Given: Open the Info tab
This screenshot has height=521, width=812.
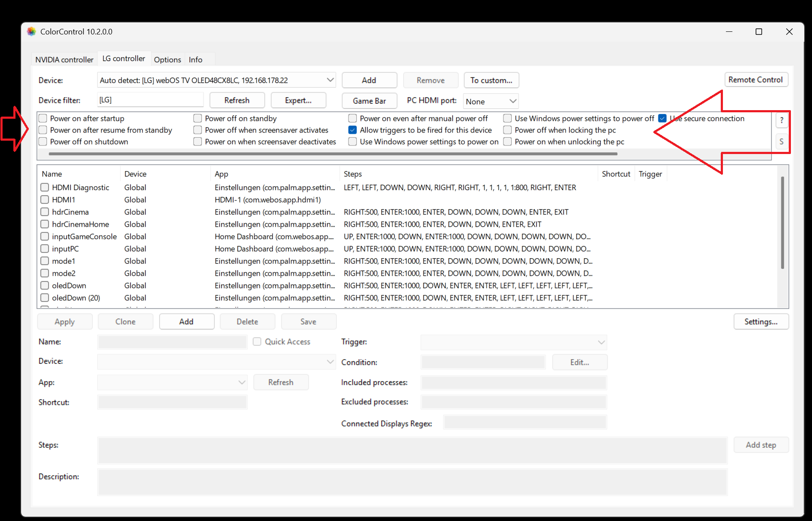Looking at the screenshot, I should 195,59.
